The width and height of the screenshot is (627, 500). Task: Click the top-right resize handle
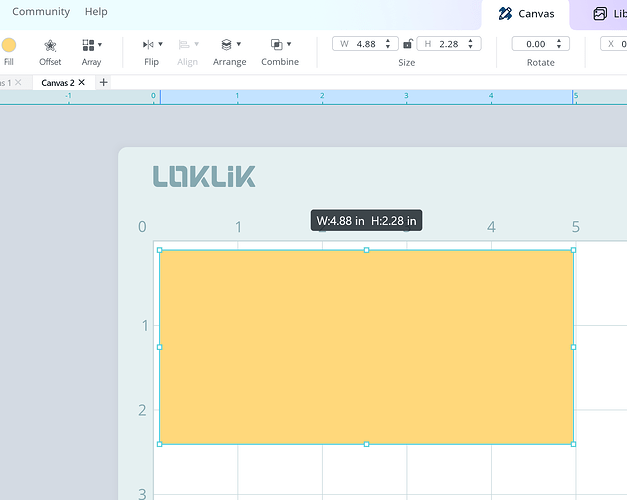pyautogui.click(x=573, y=250)
